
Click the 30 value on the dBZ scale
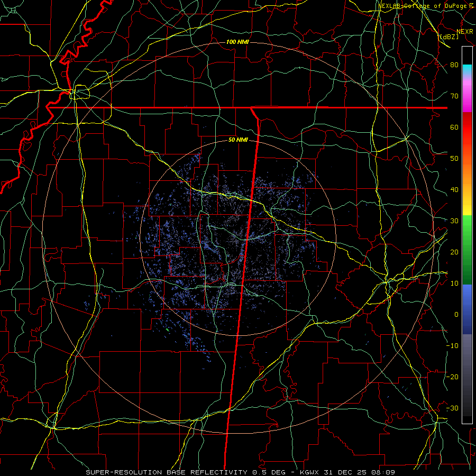click(454, 221)
